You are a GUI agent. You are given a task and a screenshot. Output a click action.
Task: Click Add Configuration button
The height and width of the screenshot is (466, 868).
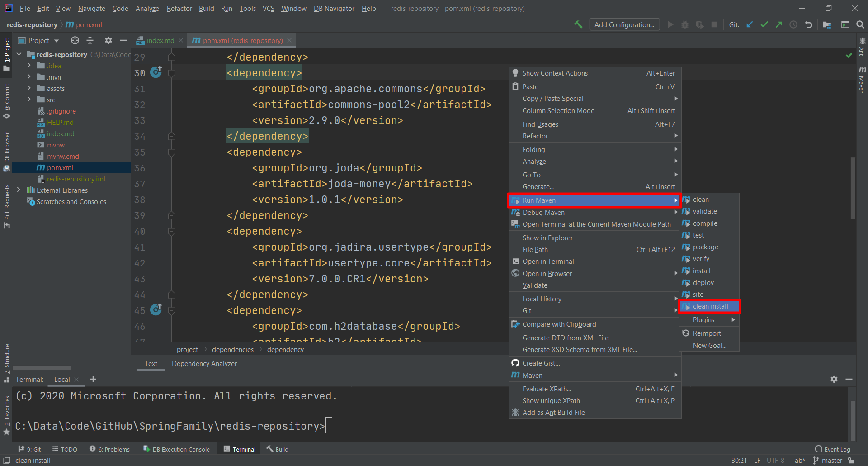pos(624,24)
